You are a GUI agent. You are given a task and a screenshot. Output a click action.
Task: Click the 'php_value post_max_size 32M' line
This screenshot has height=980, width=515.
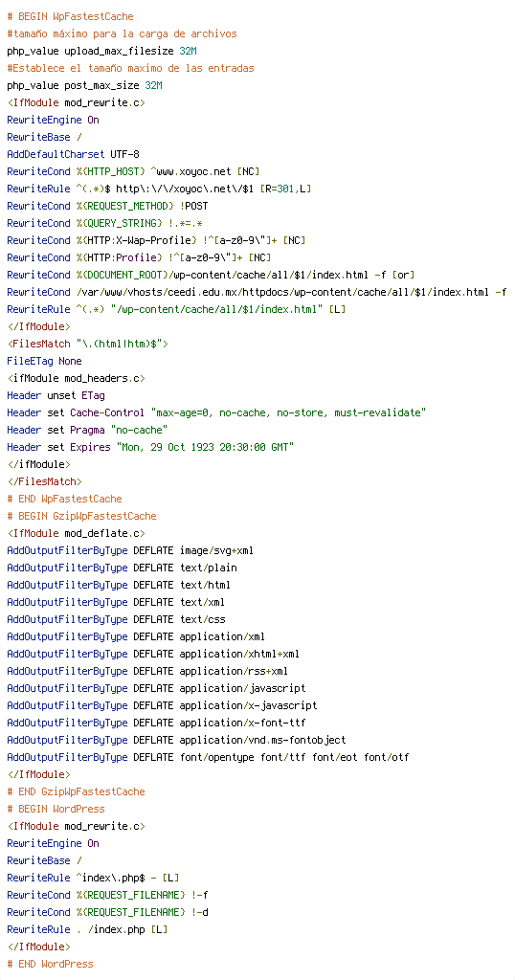tap(85, 85)
